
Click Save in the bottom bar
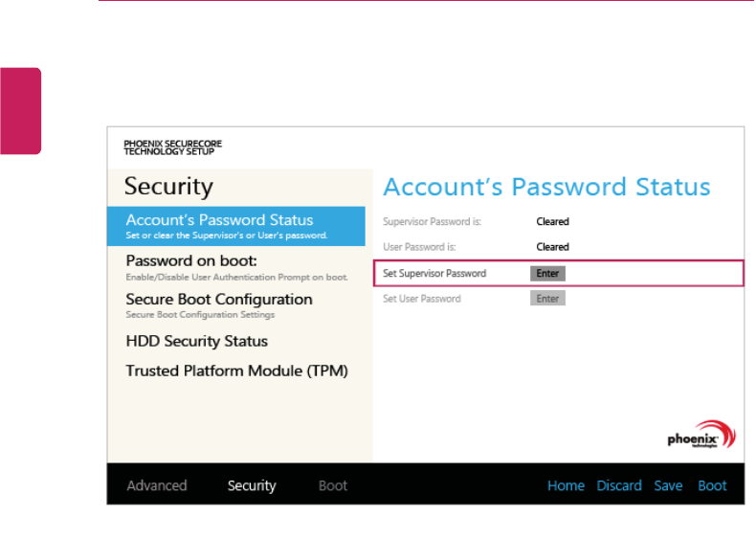pyautogui.click(x=668, y=485)
